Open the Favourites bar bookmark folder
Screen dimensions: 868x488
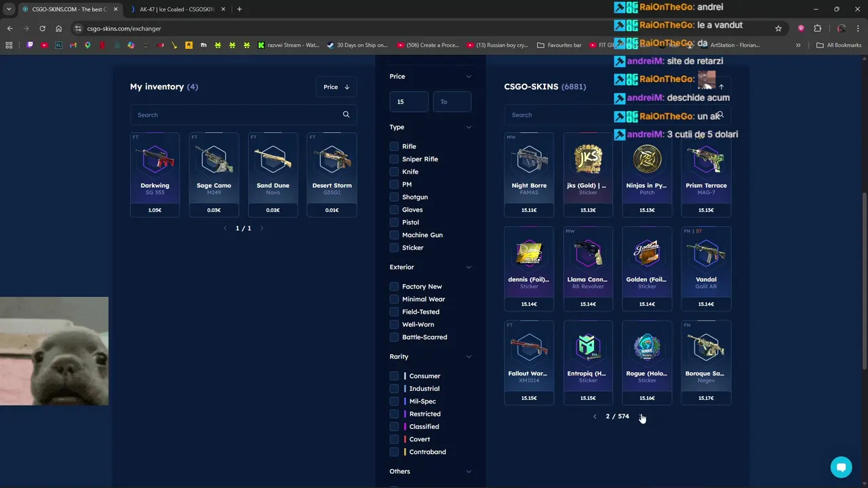pyautogui.click(x=559, y=45)
